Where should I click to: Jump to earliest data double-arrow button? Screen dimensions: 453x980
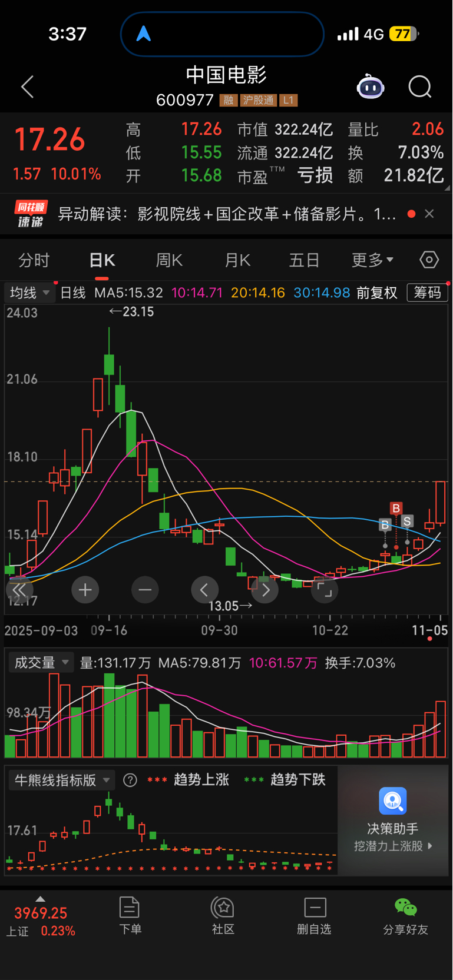click(x=19, y=590)
